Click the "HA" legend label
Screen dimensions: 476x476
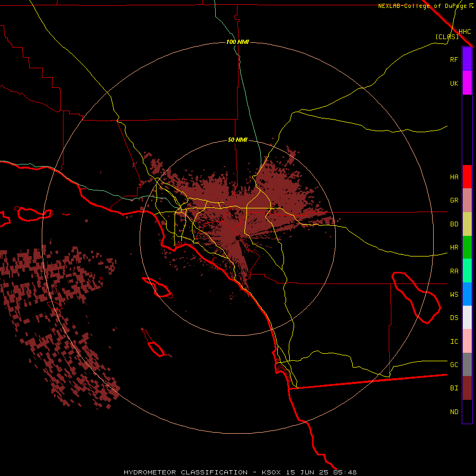(454, 177)
